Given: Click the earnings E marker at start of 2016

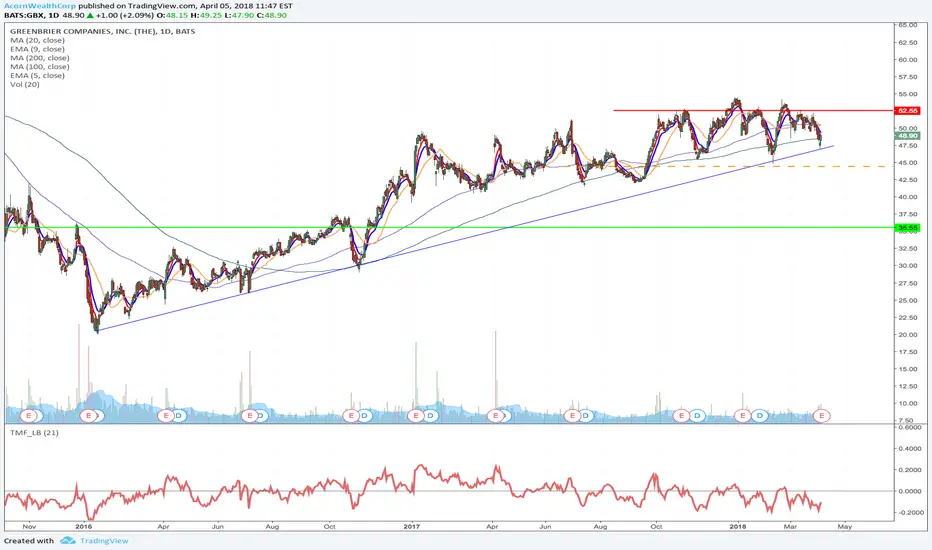Looking at the screenshot, I should [x=89, y=415].
